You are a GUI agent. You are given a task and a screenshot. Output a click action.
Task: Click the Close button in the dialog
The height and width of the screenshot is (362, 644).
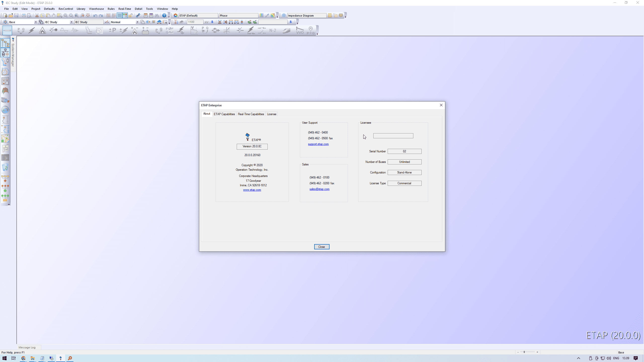click(321, 247)
